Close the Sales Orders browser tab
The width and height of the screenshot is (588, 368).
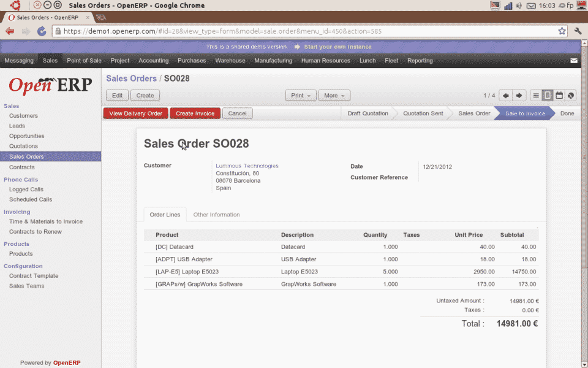click(88, 17)
